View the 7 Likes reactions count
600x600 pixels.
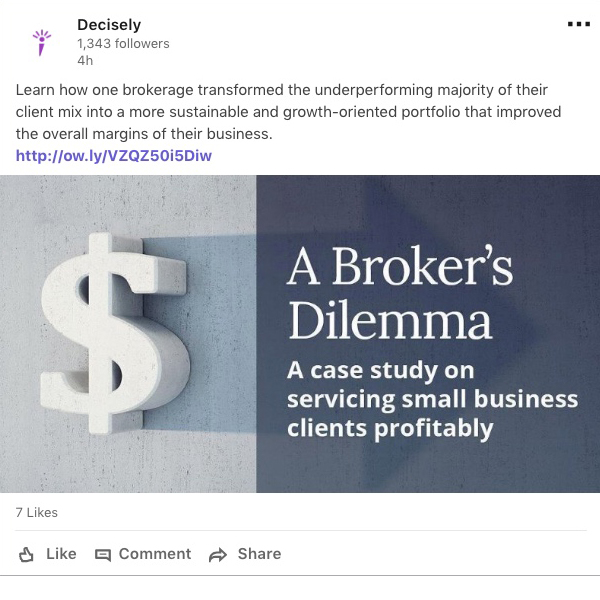pyautogui.click(x=37, y=513)
